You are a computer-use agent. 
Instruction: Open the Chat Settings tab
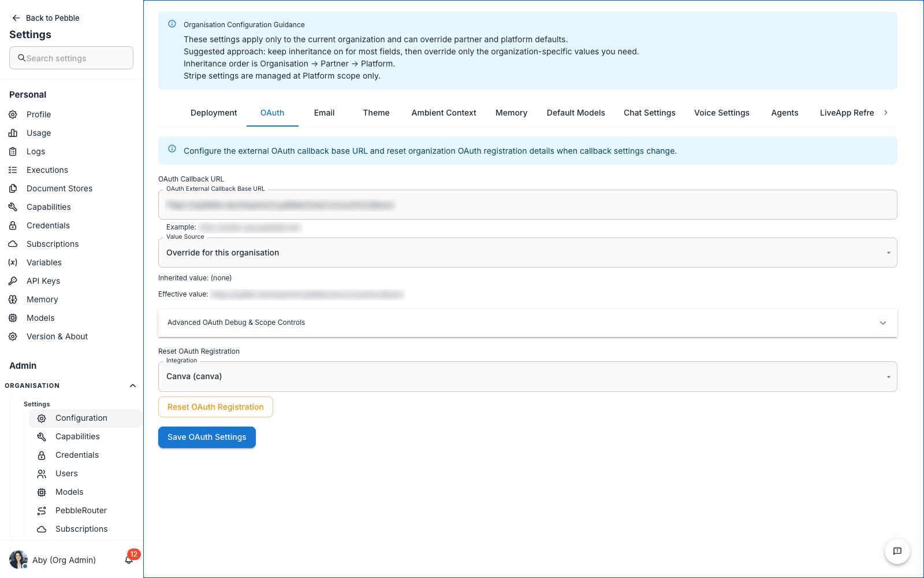pos(650,113)
